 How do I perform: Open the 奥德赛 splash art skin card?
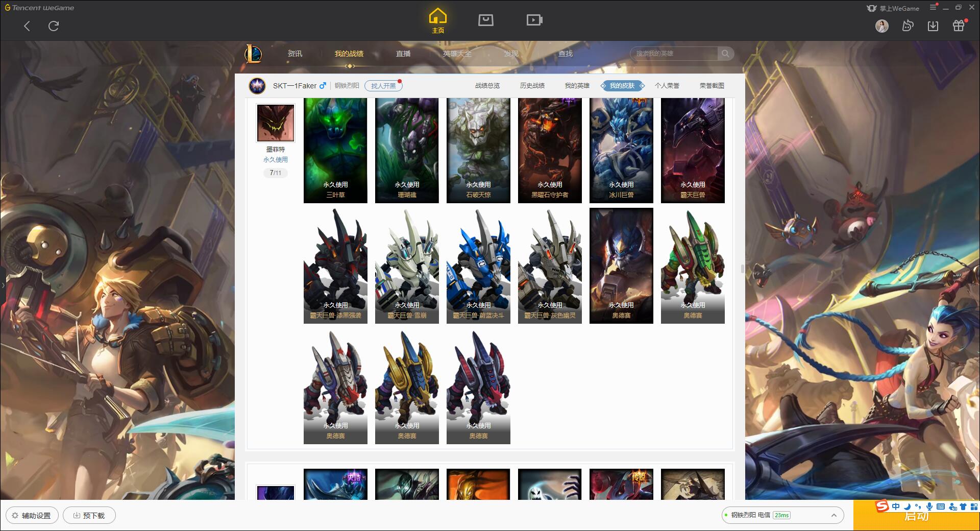(x=621, y=265)
